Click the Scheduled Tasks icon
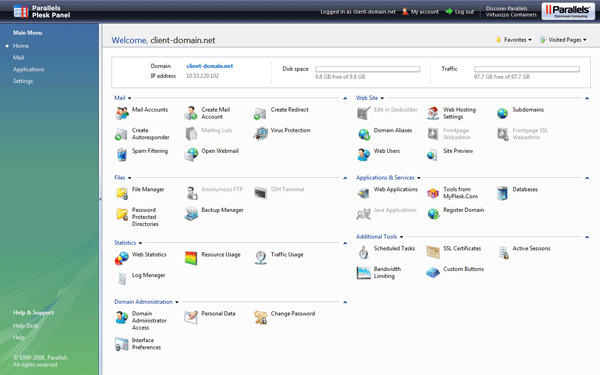 point(364,252)
